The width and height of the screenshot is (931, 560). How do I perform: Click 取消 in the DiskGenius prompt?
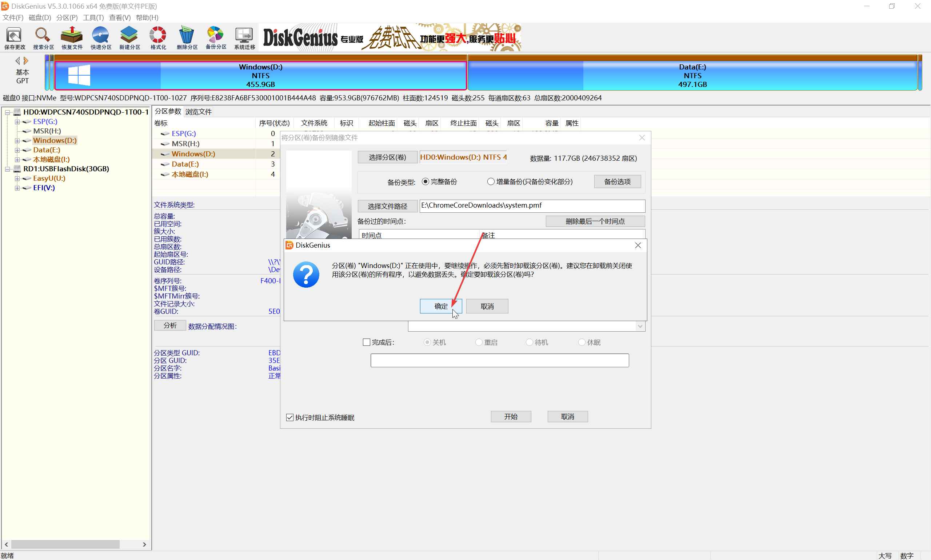tap(487, 306)
